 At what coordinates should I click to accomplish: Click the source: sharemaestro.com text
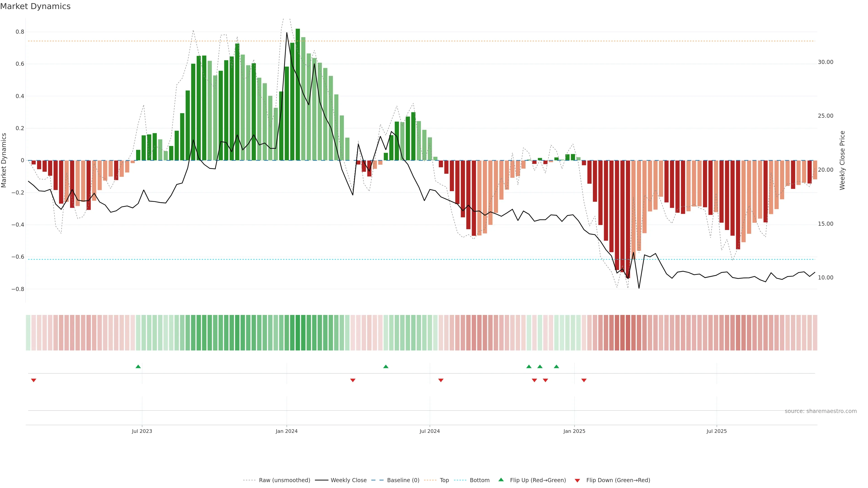click(x=821, y=411)
